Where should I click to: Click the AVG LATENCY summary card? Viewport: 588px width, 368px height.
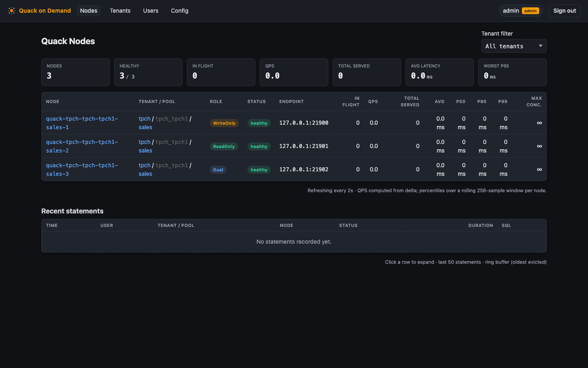coord(439,72)
